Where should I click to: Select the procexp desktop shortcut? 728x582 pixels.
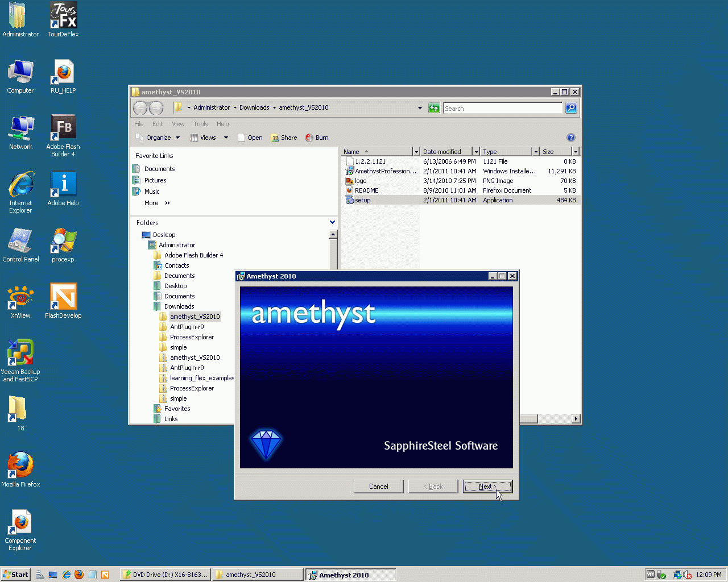[x=63, y=245]
